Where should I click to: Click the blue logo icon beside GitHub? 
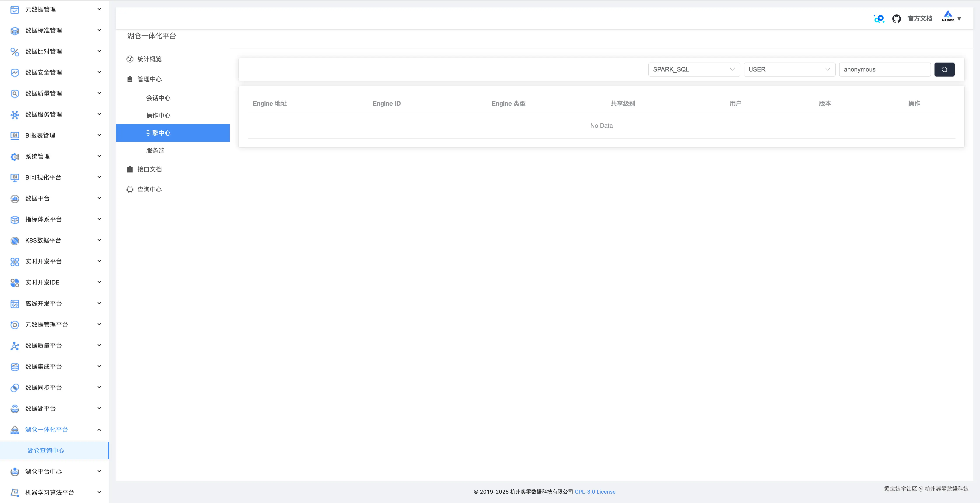tap(879, 19)
